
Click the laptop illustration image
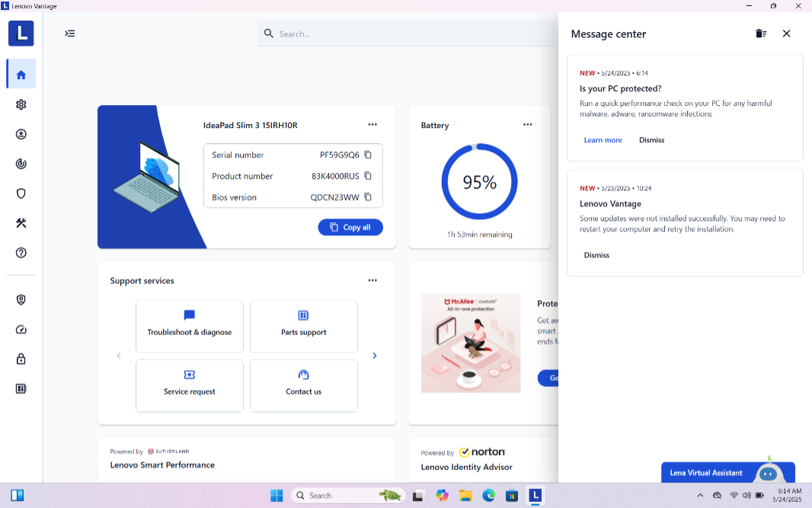click(x=147, y=177)
